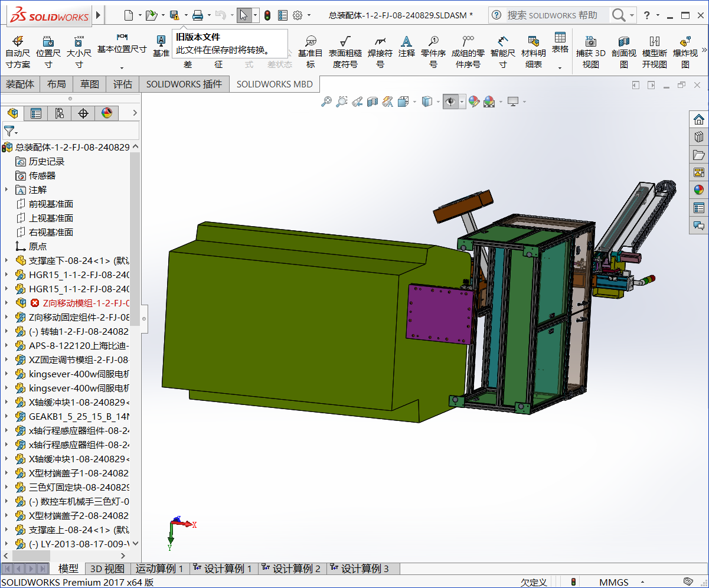Viewport: 709px width, 588px height.
Task: Toggle the select cursor tool
Action: [x=244, y=15]
